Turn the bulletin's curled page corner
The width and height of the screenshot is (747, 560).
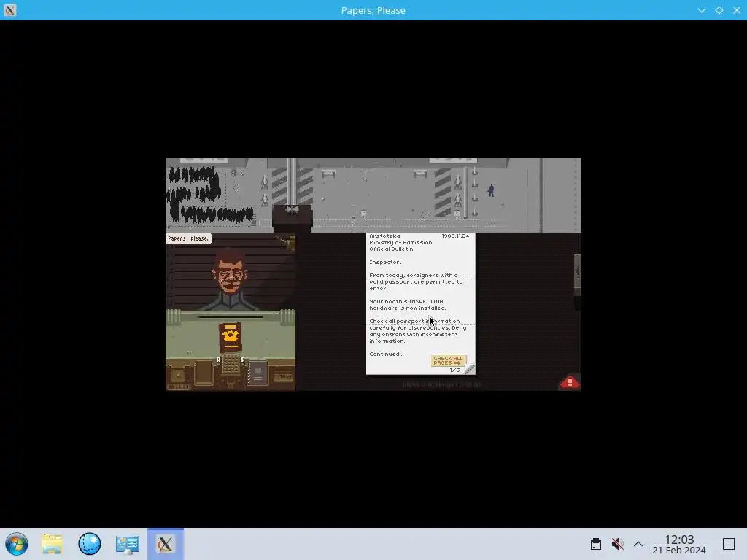click(469, 368)
